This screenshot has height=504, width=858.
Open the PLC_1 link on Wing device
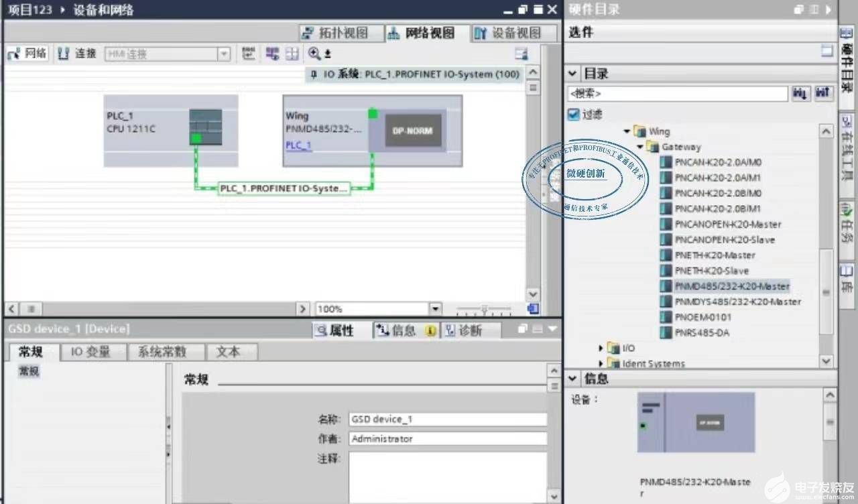pyautogui.click(x=298, y=145)
